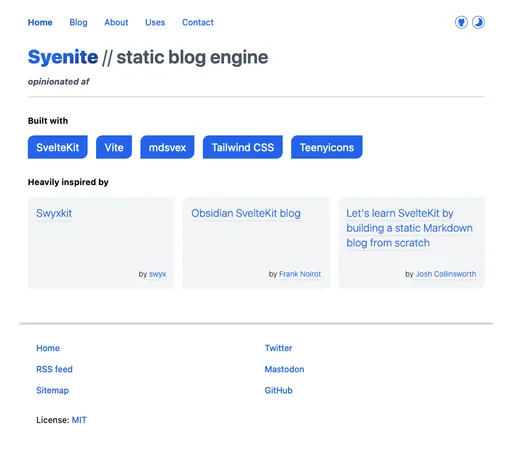This screenshot has height=450, width=512.
Task: Open the Twitter footer link
Action: (278, 348)
